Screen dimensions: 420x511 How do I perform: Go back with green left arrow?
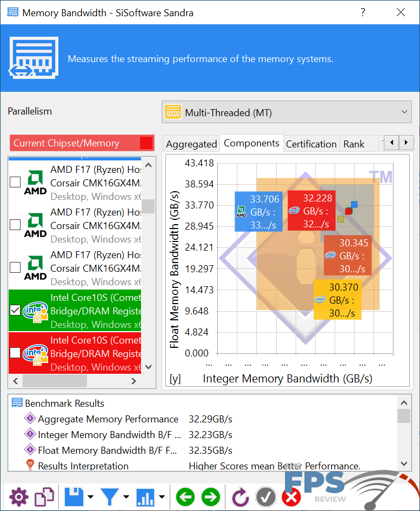[x=185, y=496]
